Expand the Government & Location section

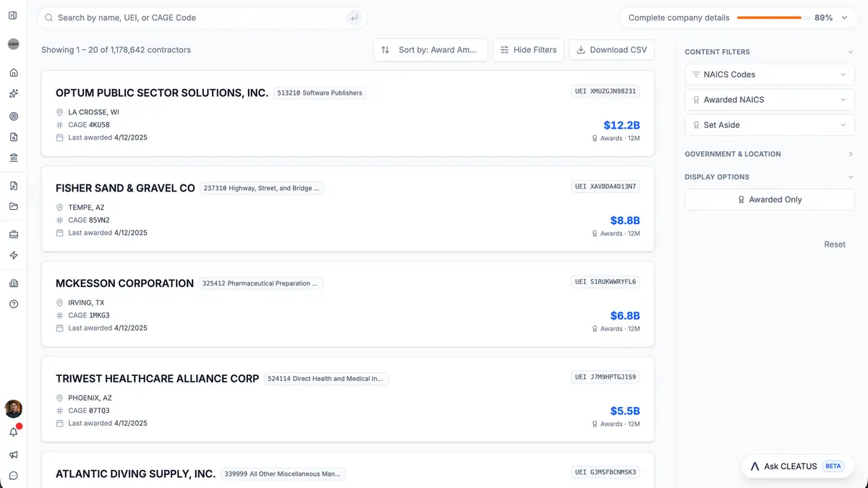tap(770, 154)
